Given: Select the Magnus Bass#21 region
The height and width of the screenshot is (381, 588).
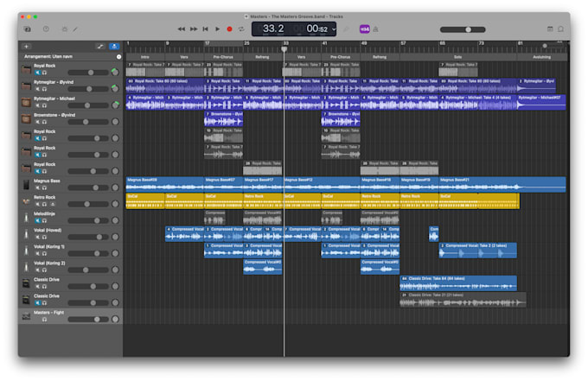Looking at the screenshot, I should [502, 184].
